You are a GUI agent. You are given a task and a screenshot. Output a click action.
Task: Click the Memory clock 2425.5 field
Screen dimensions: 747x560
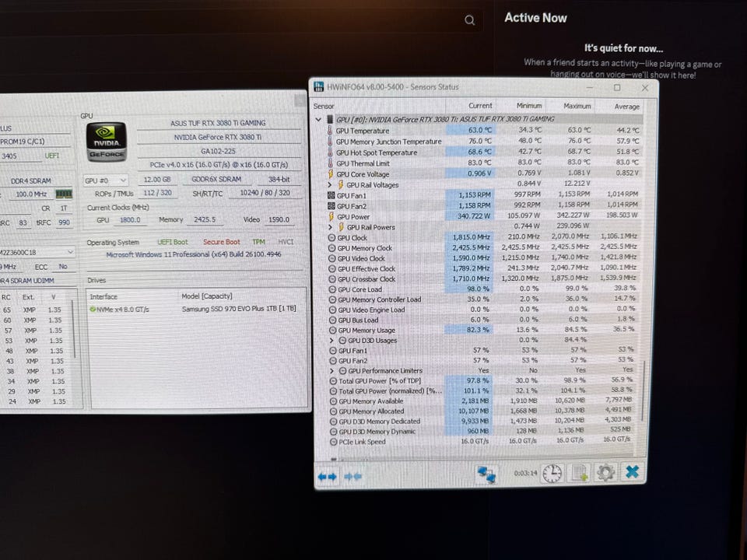pyautogui.click(x=205, y=219)
